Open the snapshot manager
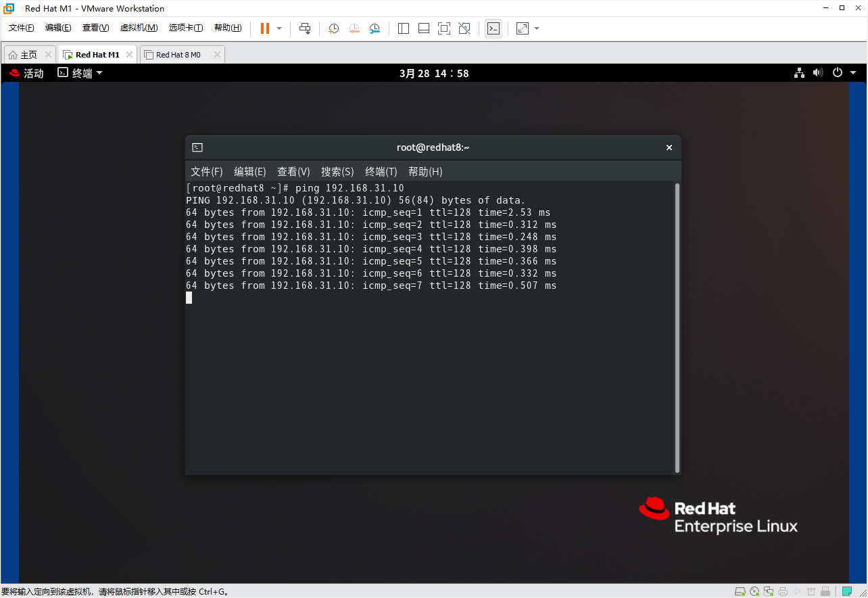The width and height of the screenshot is (868, 598). pos(375,28)
